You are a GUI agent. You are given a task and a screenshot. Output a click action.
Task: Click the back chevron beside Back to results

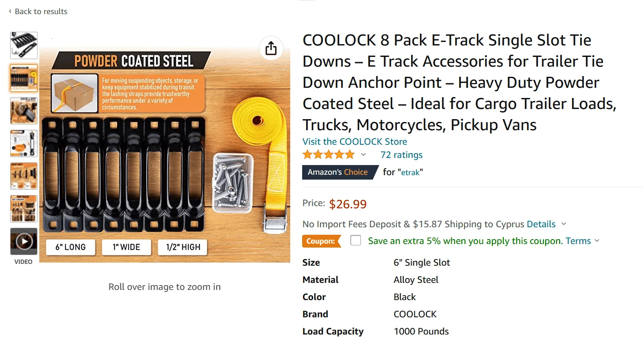10,11
